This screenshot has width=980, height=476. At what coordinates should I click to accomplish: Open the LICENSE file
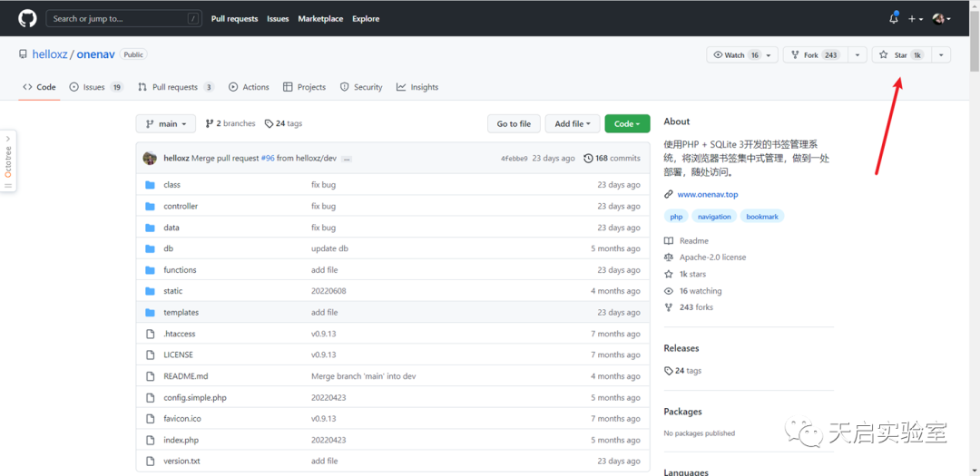pyautogui.click(x=178, y=355)
